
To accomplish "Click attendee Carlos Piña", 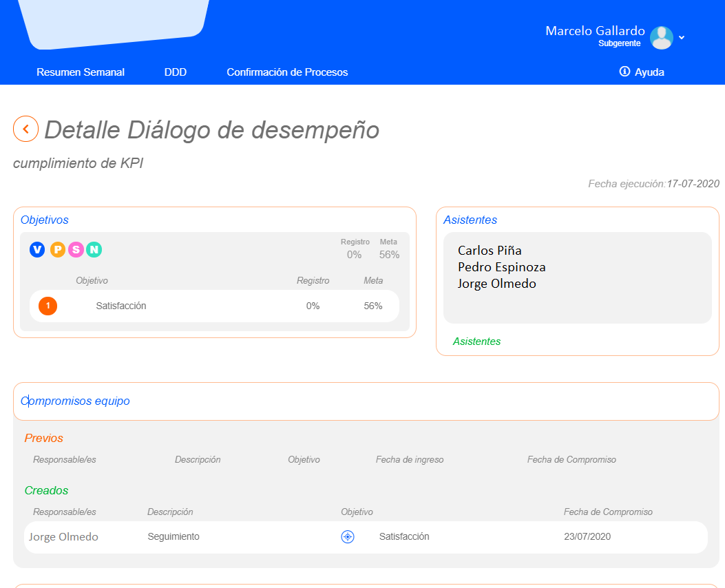I will click(490, 251).
